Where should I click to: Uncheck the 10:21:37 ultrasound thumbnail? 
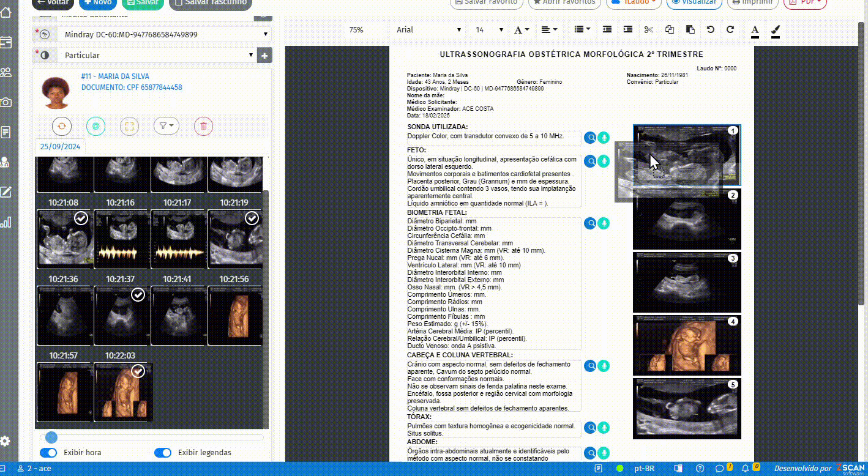pos(138,295)
